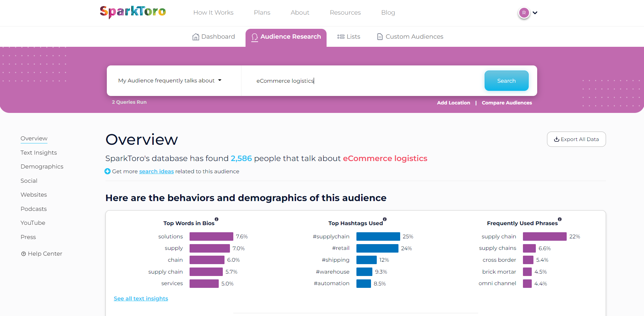The width and height of the screenshot is (644, 316).
Task: Click the Audience Research head icon
Action: pyautogui.click(x=255, y=37)
